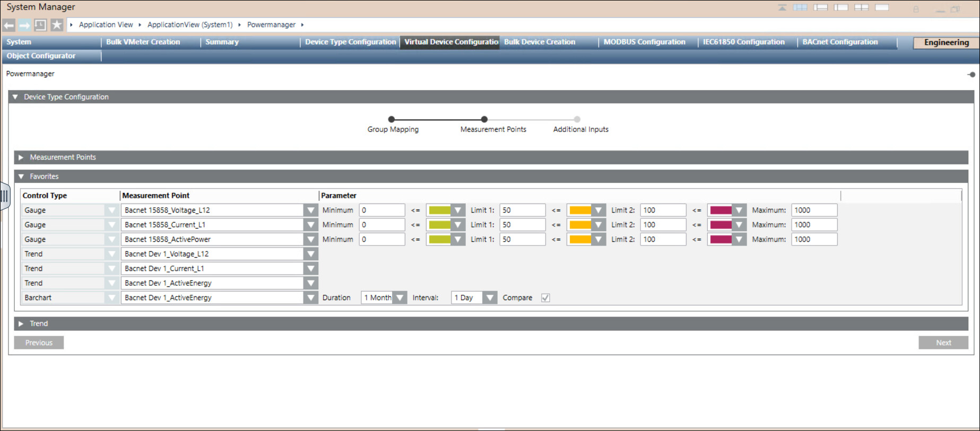Click the Next button
This screenshot has width=980, height=431.
pos(943,342)
